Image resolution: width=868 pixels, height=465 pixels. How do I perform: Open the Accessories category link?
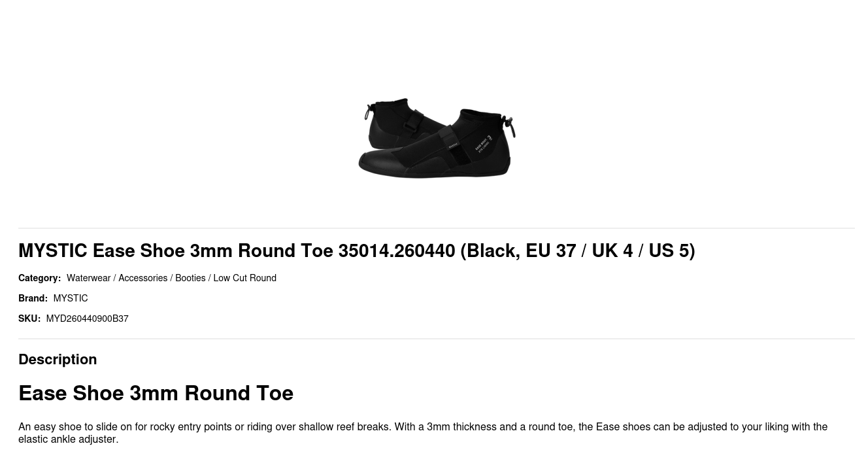click(x=142, y=278)
